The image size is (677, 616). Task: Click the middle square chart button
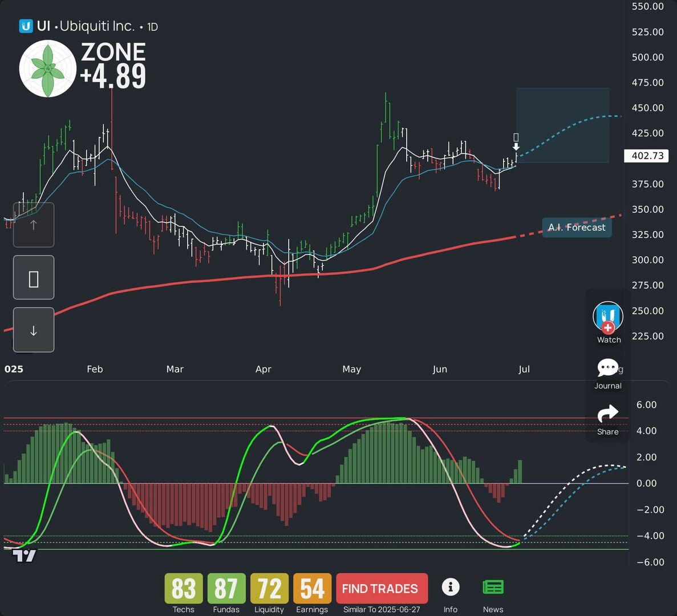pyautogui.click(x=34, y=277)
